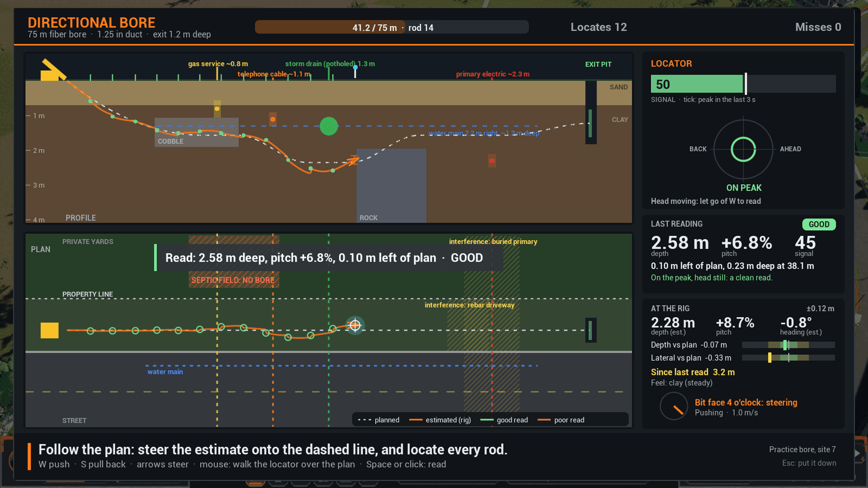Screen dimensions: 868x488
Task: Click the bore progress bar 41.2 / 75 m
Action: tap(392, 27)
